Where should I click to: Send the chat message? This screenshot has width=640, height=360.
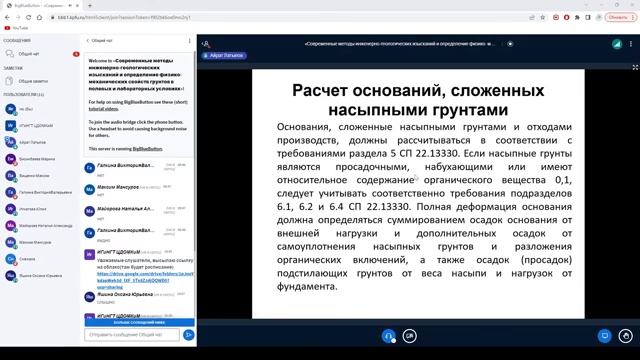coord(188,335)
